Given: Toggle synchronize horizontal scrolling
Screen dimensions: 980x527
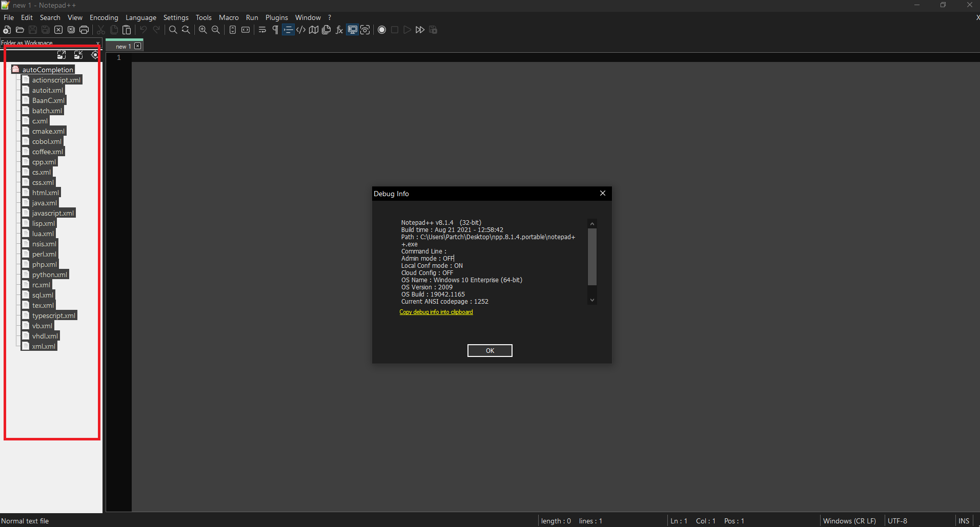Looking at the screenshot, I should click(246, 30).
